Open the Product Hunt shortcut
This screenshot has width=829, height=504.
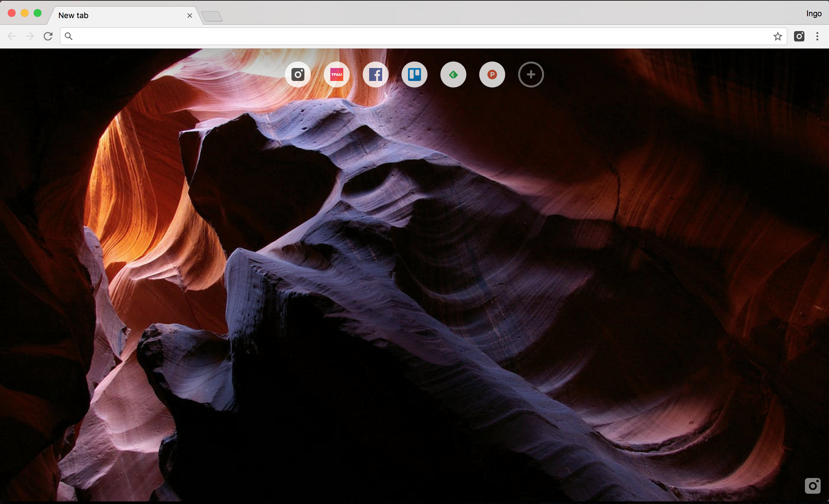[x=492, y=74]
